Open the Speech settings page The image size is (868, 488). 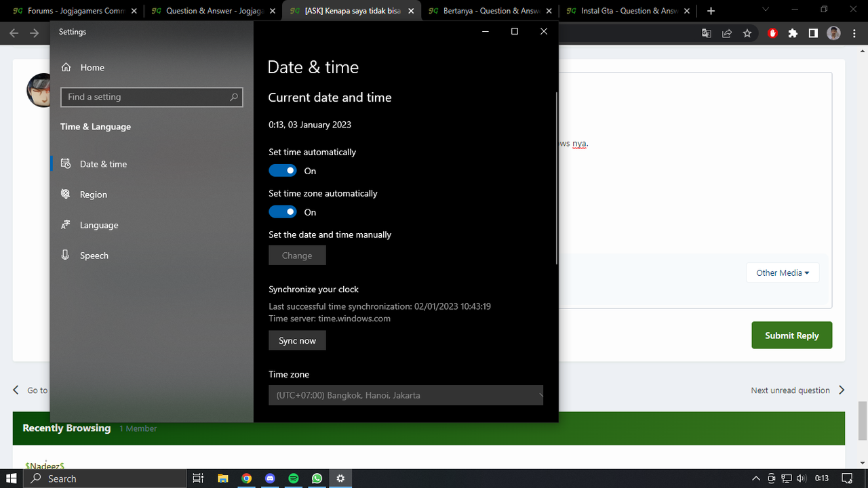pyautogui.click(x=152, y=256)
